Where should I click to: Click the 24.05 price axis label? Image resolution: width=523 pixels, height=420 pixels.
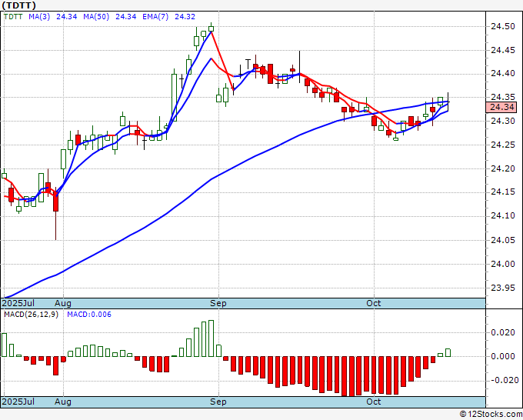(503, 240)
